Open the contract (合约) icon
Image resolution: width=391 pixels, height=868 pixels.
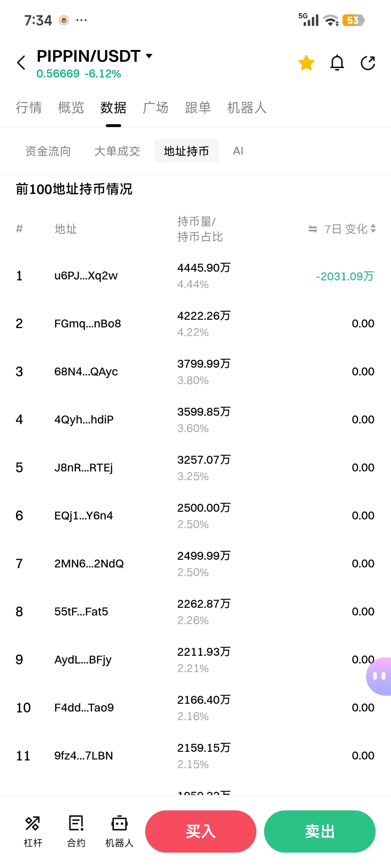pos(76,831)
